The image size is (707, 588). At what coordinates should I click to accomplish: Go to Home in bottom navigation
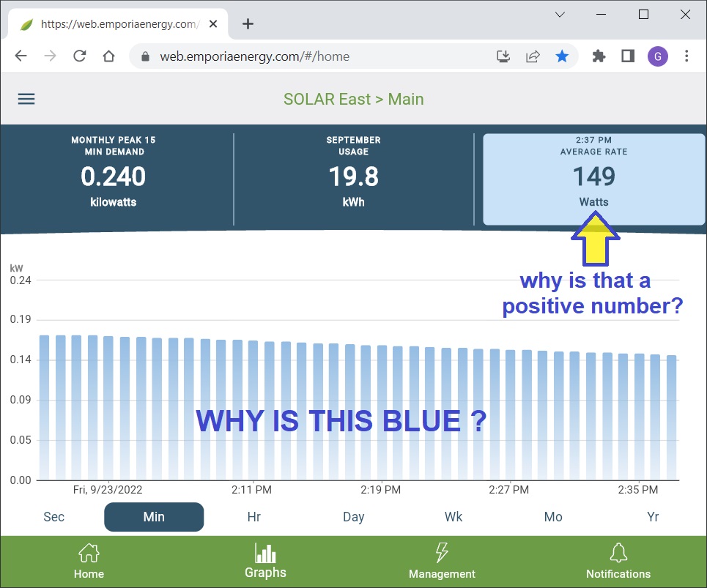point(89,561)
